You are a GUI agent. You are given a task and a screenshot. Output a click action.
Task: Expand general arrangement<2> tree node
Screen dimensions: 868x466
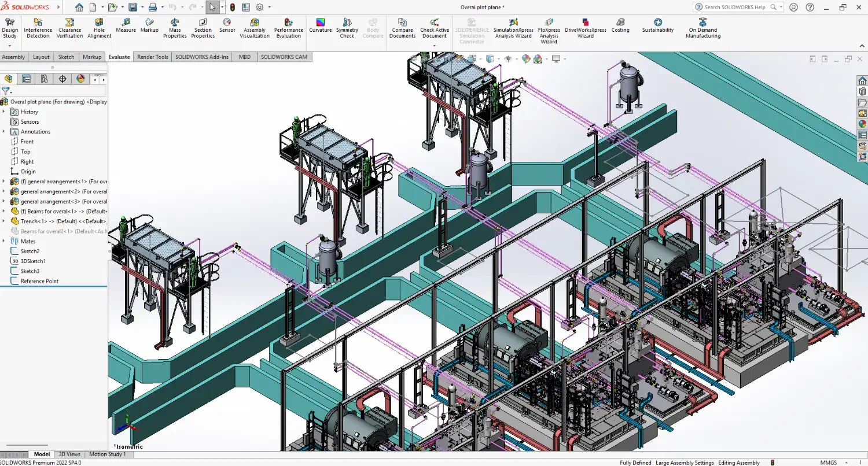[x=4, y=191]
